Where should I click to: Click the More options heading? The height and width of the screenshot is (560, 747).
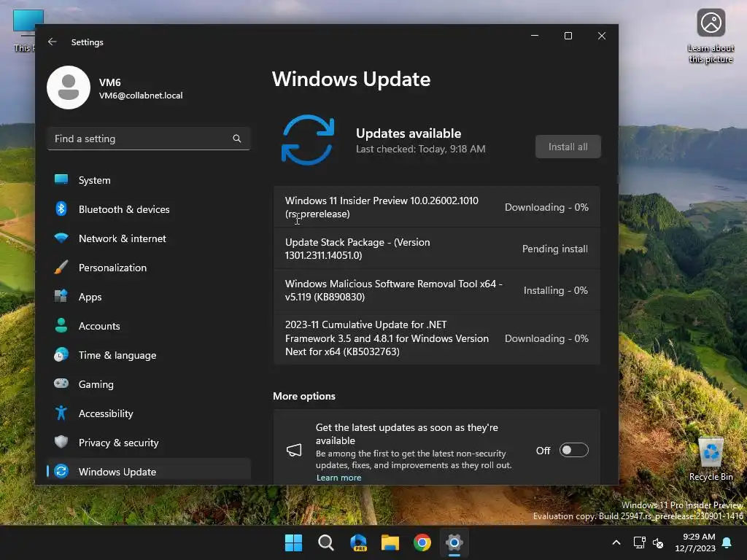[x=304, y=396]
